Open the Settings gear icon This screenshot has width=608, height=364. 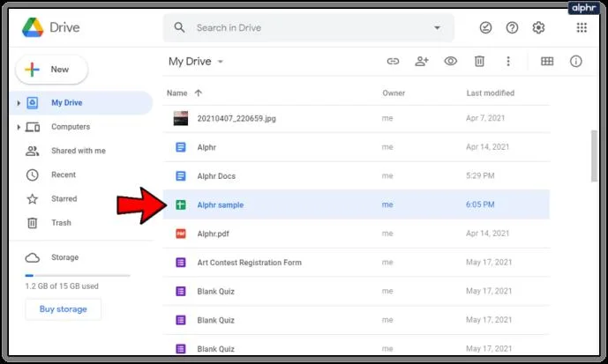point(538,27)
